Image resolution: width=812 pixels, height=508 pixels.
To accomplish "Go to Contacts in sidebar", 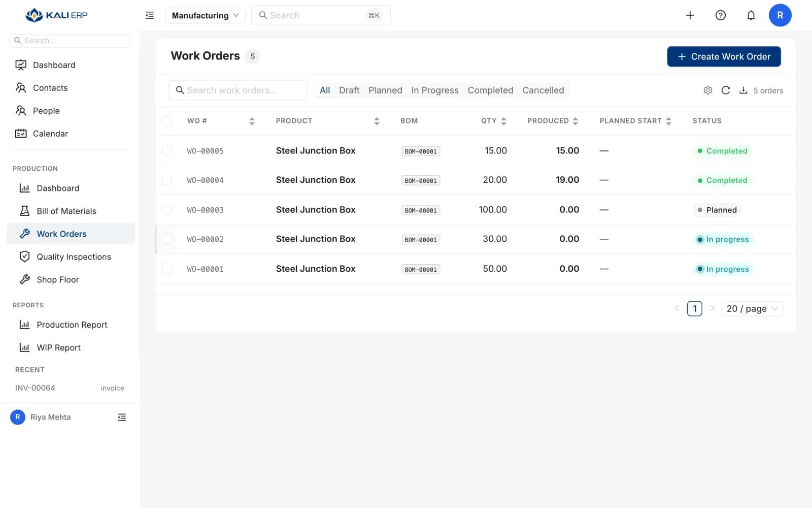I will coord(71,88).
